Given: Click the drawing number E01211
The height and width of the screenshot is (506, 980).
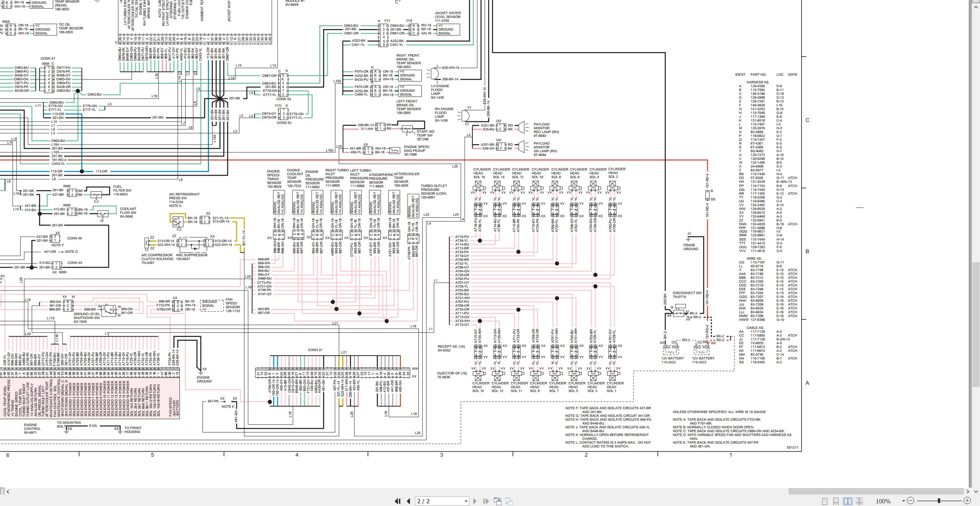Looking at the screenshot, I should click(792, 447).
